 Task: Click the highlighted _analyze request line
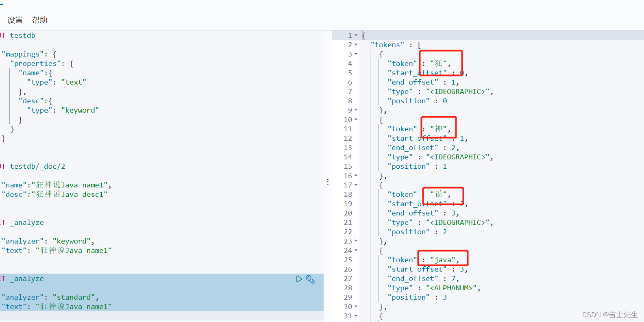click(22, 278)
